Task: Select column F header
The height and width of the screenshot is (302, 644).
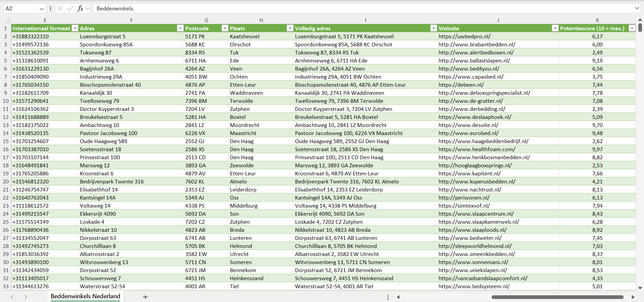Action: coord(132,20)
